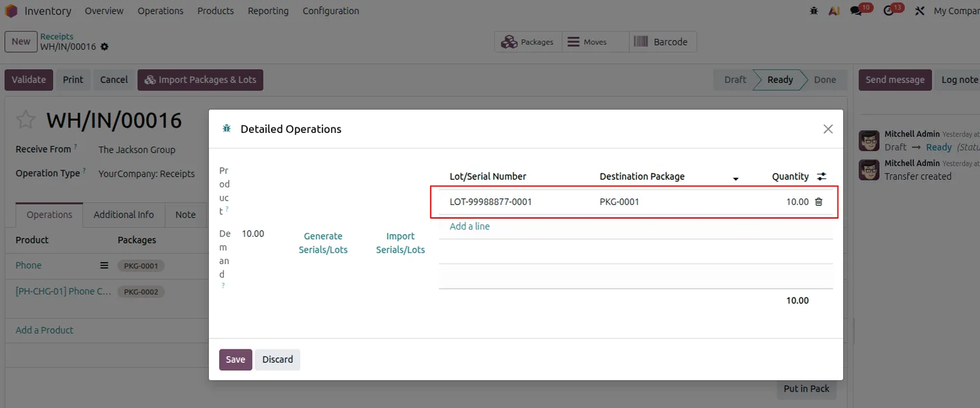Open the developer tools wrench icon

pyautogui.click(x=919, y=11)
